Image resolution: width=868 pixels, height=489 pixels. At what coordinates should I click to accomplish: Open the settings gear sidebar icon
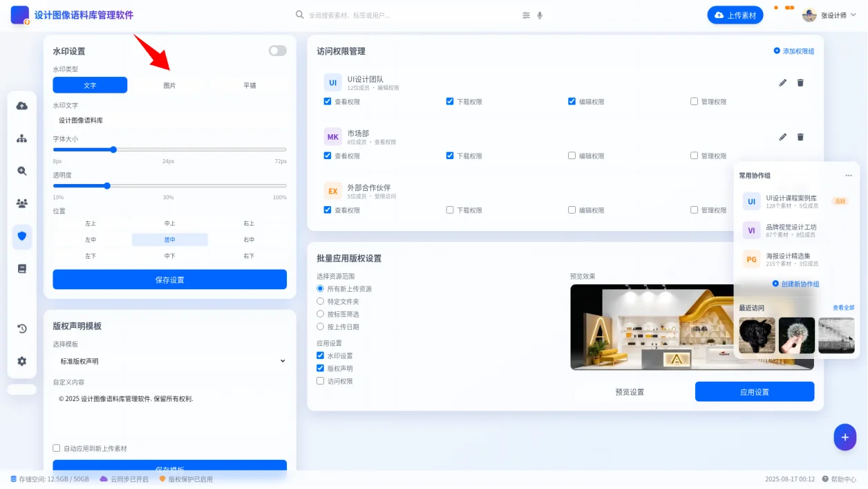[x=22, y=361]
